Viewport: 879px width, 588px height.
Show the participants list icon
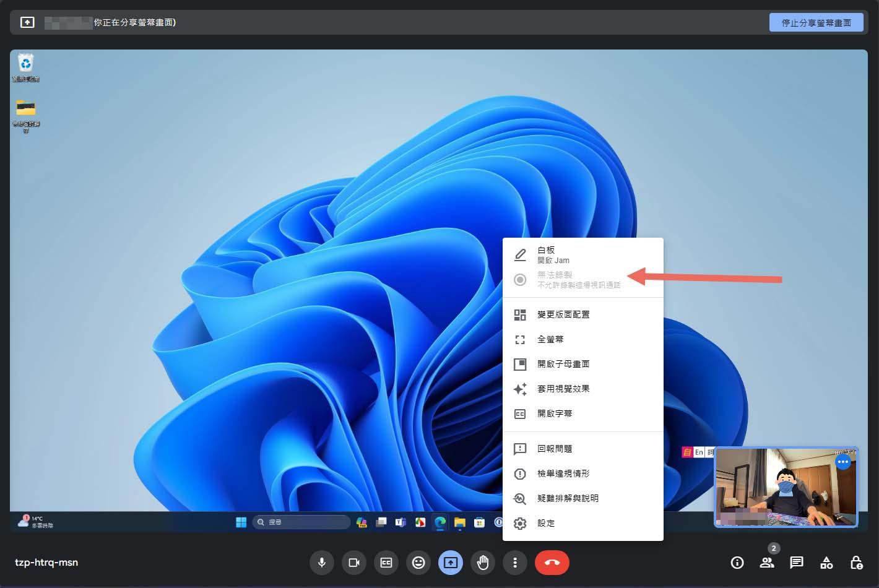[767, 563]
